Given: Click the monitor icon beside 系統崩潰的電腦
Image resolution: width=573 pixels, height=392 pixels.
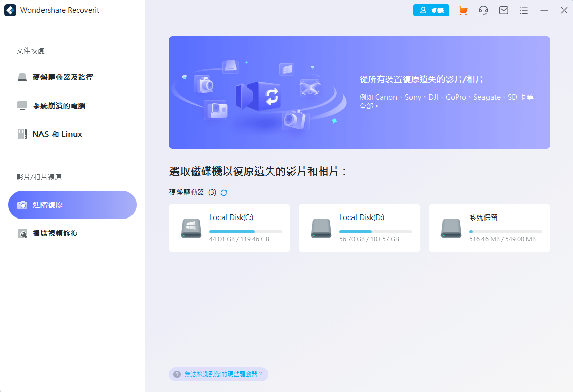Looking at the screenshot, I should (22, 106).
